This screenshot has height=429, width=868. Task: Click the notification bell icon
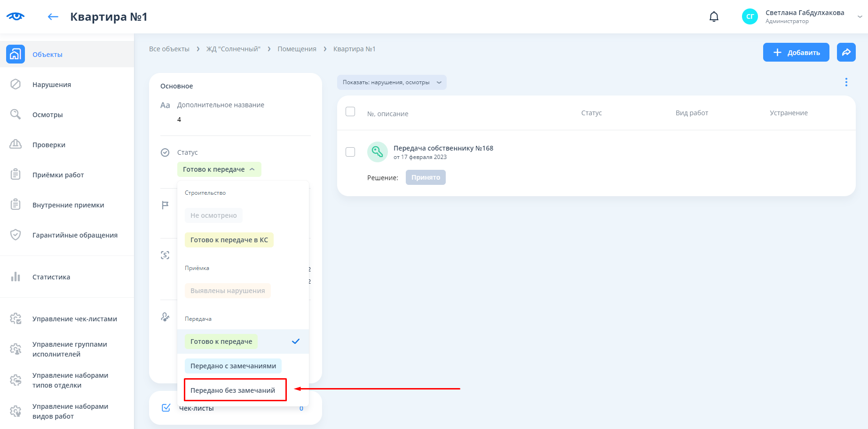click(x=714, y=17)
